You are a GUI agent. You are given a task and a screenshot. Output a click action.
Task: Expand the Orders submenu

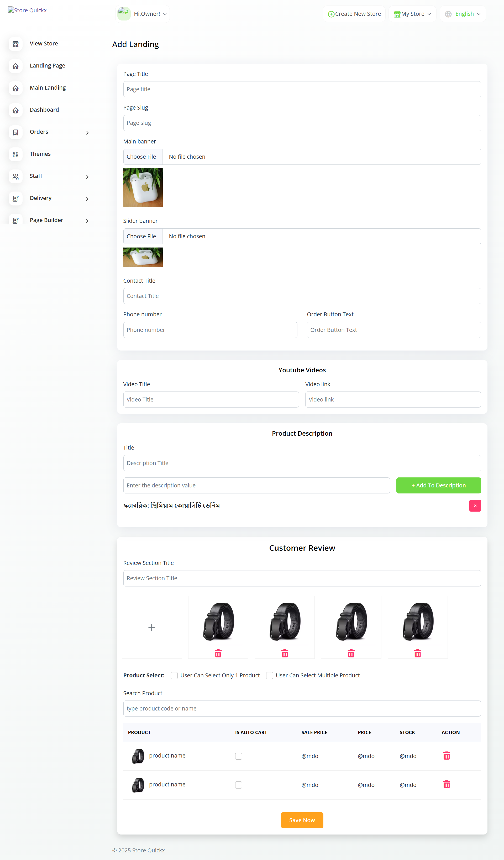[x=87, y=132]
